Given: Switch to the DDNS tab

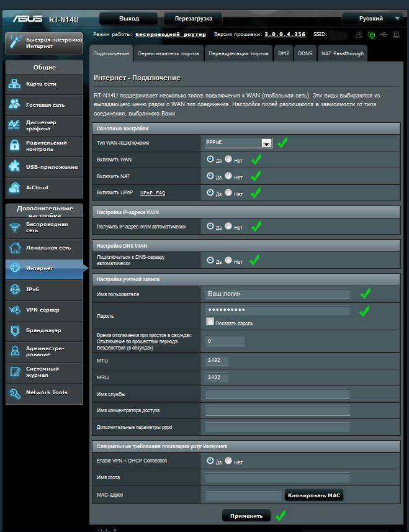Looking at the screenshot, I should pos(305,54).
